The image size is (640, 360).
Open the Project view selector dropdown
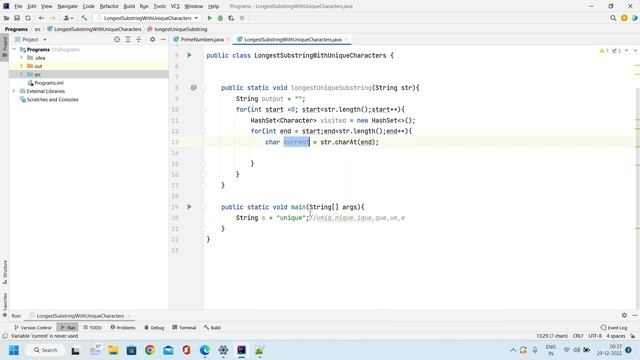31,40
